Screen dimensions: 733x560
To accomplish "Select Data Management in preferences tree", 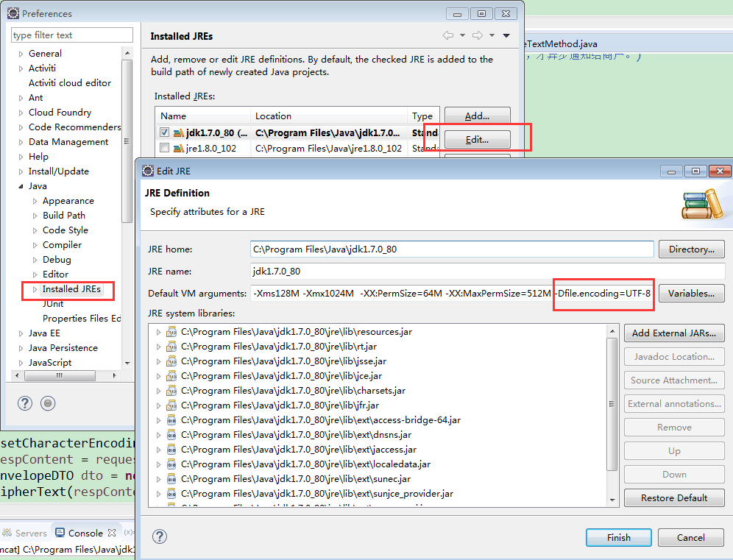I will [68, 141].
